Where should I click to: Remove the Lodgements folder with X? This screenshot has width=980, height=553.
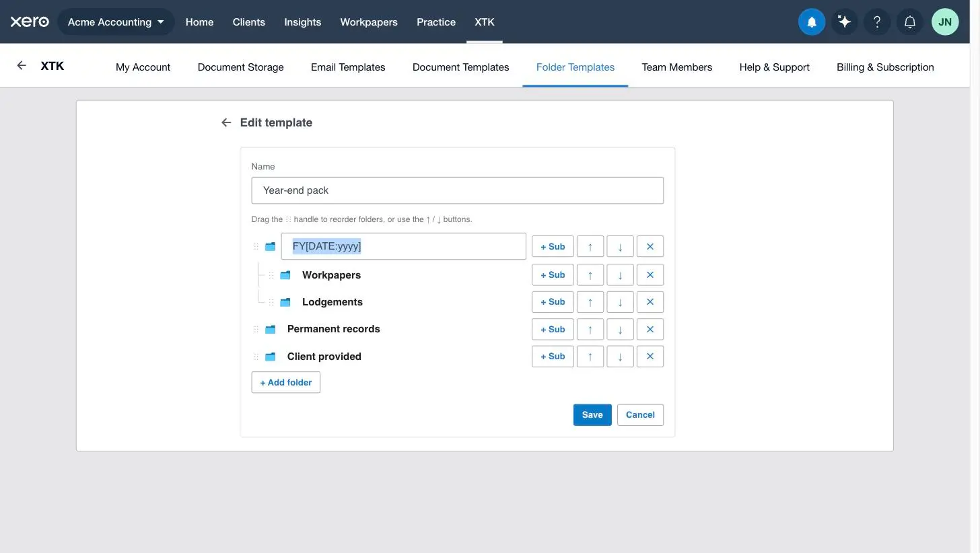[x=650, y=302]
